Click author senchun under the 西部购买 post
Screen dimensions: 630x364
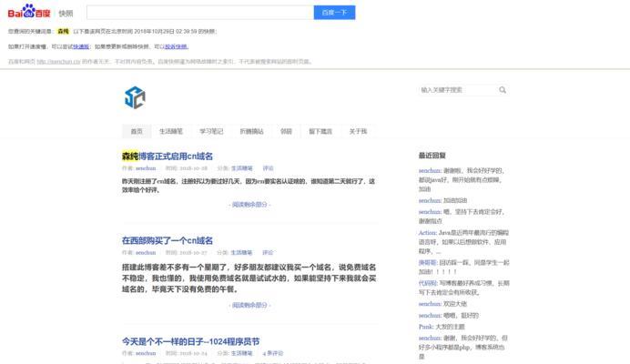point(146,253)
